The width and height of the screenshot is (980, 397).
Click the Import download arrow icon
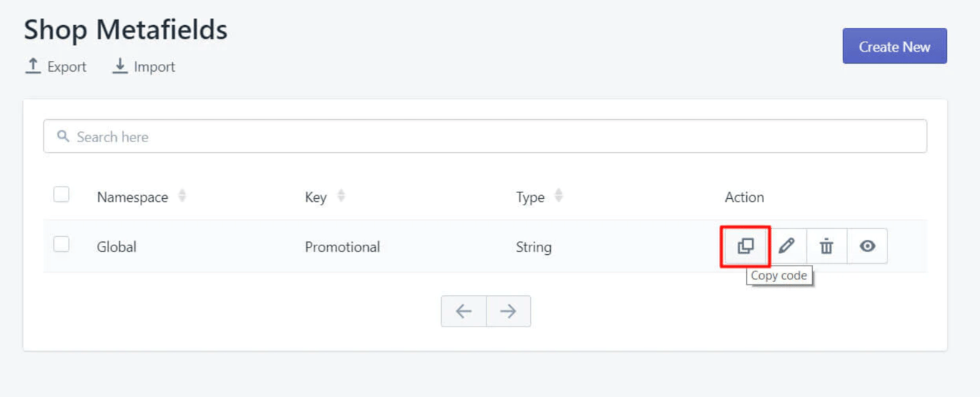[x=120, y=66]
